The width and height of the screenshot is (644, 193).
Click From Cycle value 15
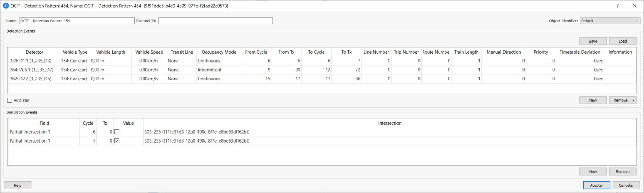coord(256,79)
